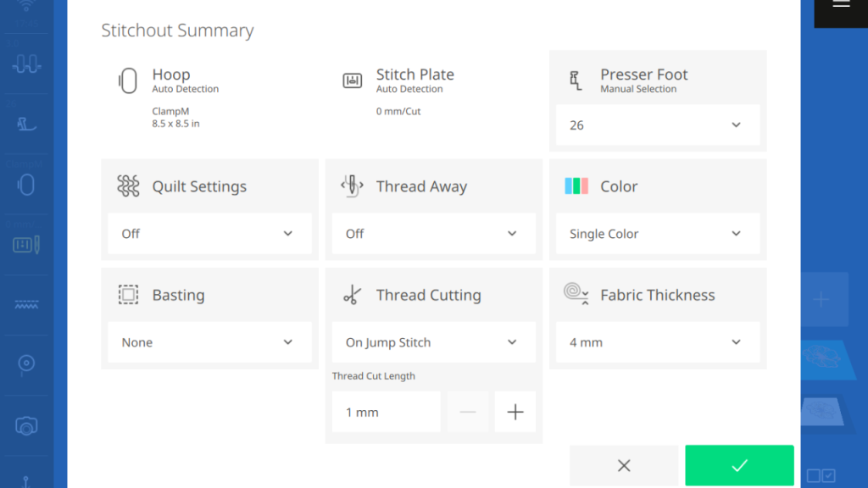Cancel the Stitchout Summary with X button

[624, 465]
